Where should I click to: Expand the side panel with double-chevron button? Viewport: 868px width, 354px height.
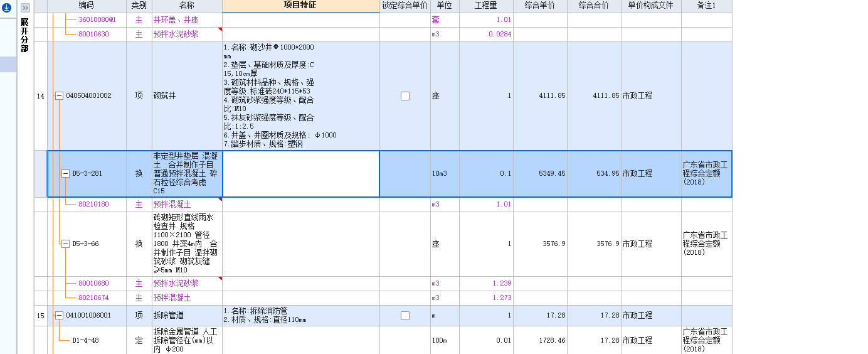coord(25,8)
